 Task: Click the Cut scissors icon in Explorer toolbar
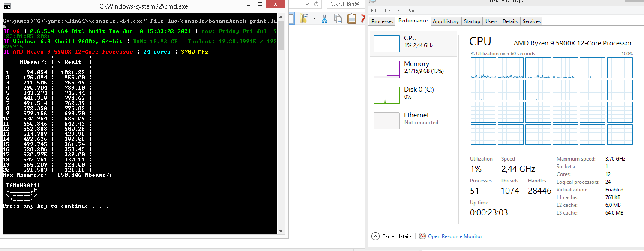click(x=324, y=18)
